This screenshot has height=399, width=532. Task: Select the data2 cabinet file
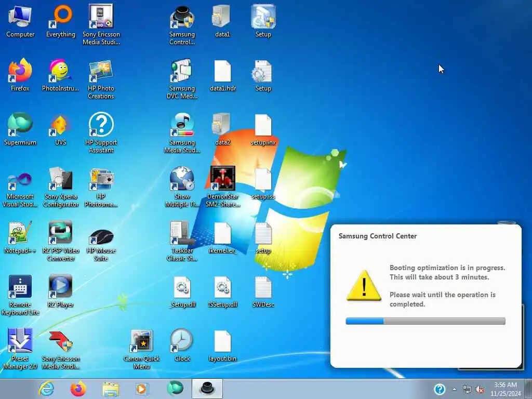tap(222, 129)
